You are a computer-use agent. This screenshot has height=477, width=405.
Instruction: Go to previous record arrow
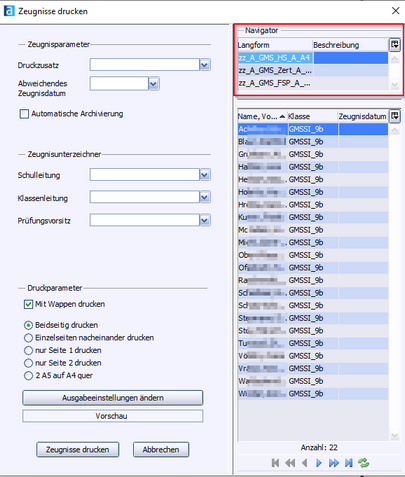click(304, 463)
